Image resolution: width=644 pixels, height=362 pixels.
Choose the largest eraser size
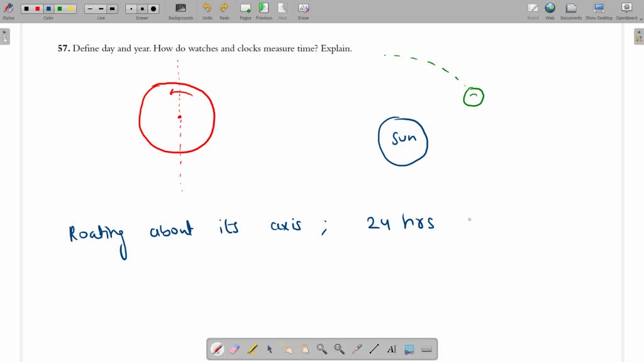[154, 9]
